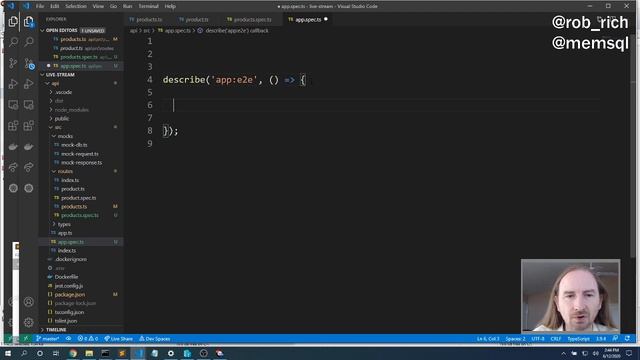Open the Run menu
The image size is (640, 360).
coord(127,6)
